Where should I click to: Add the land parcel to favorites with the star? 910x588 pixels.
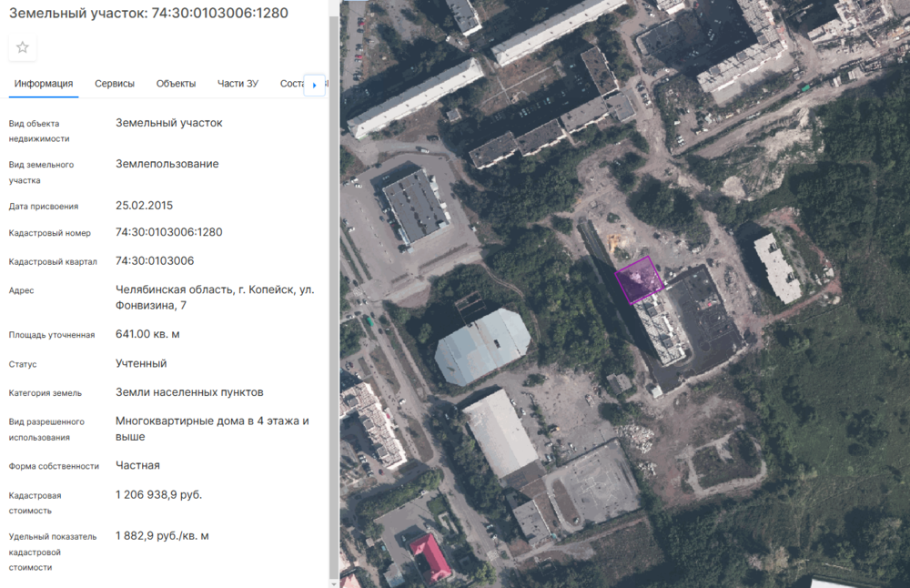pyautogui.click(x=23, y=47)
